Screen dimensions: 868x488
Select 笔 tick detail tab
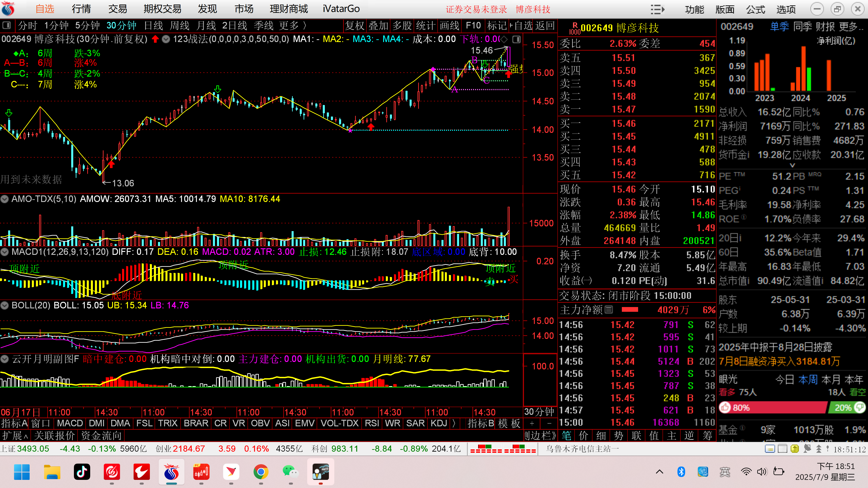point(566,436)
